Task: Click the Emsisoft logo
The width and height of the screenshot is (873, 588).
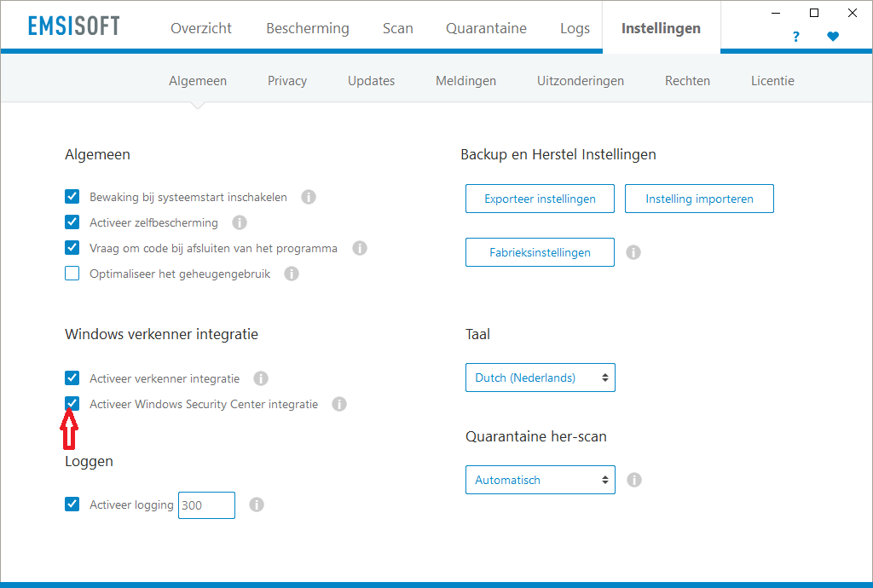Action: pos(73,25)
